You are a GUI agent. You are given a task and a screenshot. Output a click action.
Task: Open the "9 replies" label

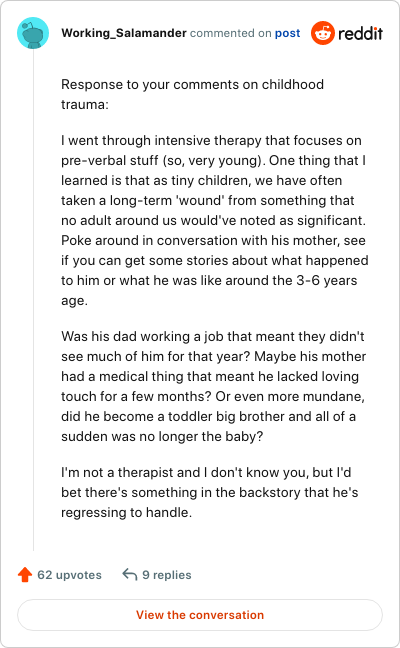coord(167,575)
